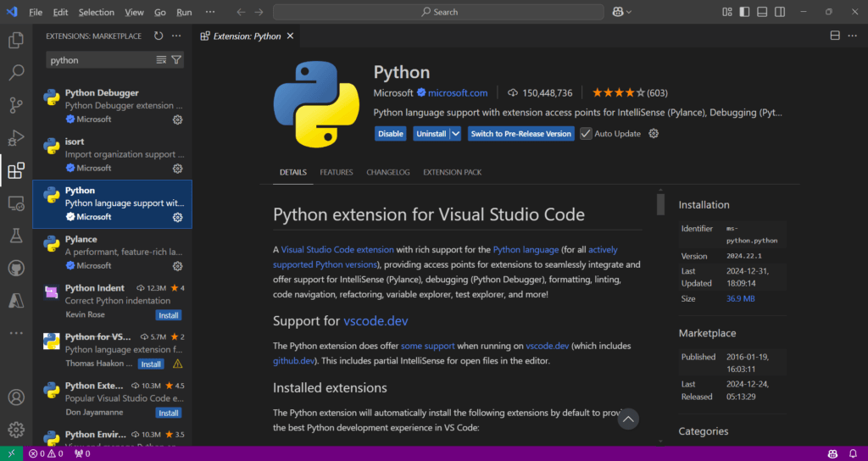Toggle the secondary side bar layout button
Viewport: 868px width, 461px height.
point(780,12)
